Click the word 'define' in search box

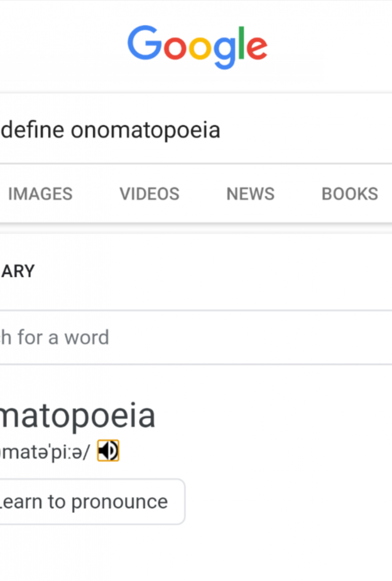coord(33,130)
